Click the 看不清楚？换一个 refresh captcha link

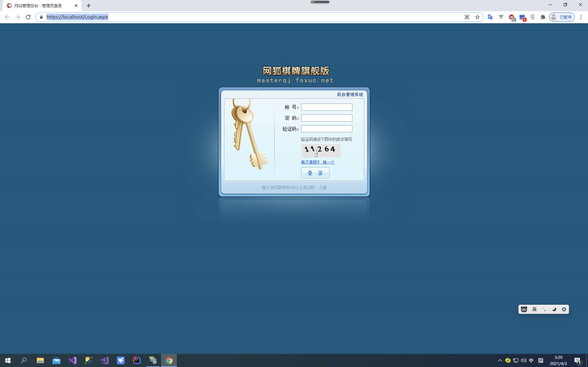pyautogui.click(x=318, y=162)
